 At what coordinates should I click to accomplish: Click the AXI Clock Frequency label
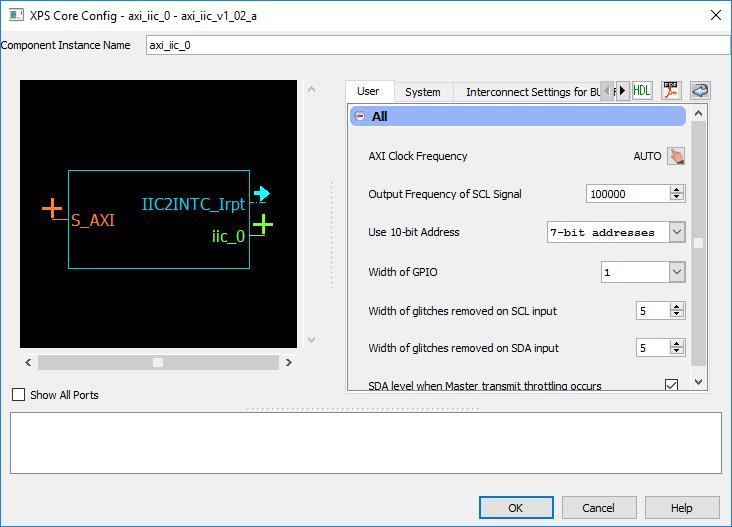click(418, 156)
